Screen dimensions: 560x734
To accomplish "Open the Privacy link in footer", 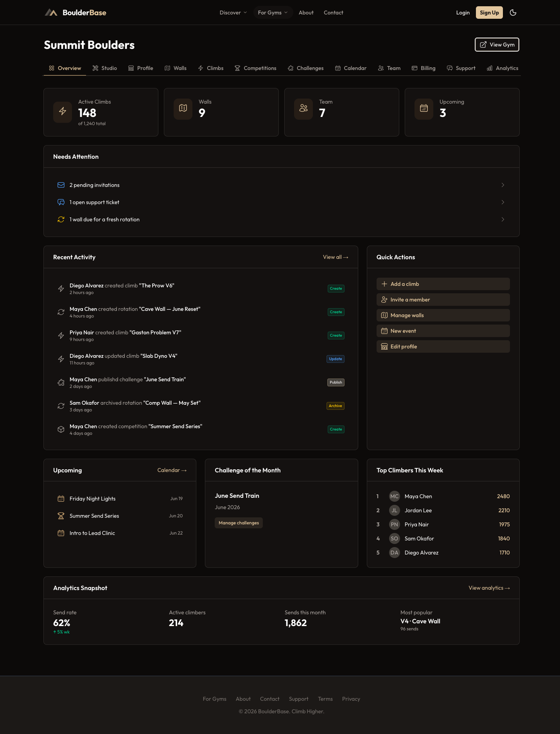I will (351, 699).
